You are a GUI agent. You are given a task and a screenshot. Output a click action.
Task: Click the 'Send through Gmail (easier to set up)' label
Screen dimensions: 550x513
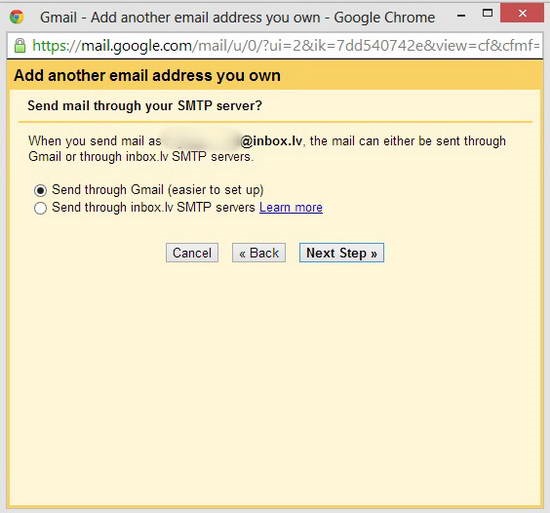coord(157,190)
